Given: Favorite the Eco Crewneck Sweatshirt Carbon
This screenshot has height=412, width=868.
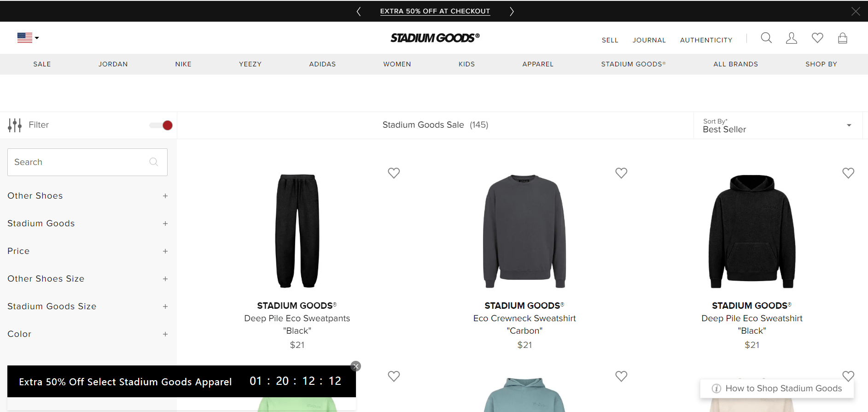Looking at the screenshot, I should click(x=621, y=173).
